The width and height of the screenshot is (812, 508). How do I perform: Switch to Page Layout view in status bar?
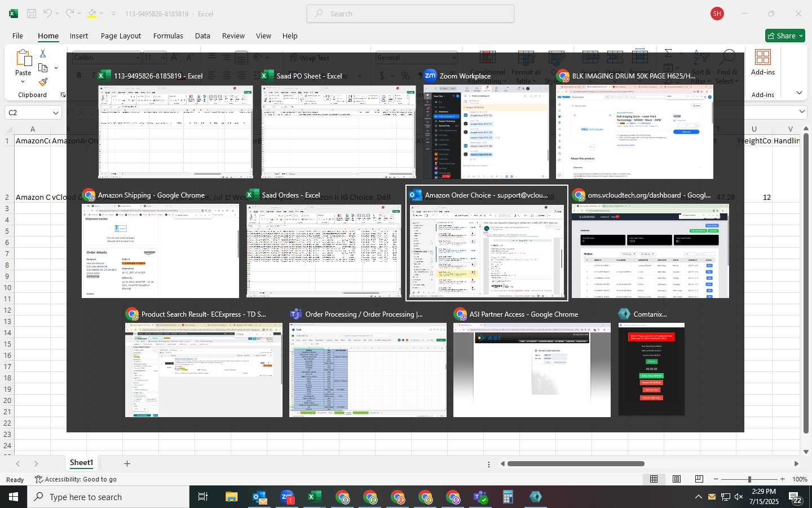coord(677,479)
